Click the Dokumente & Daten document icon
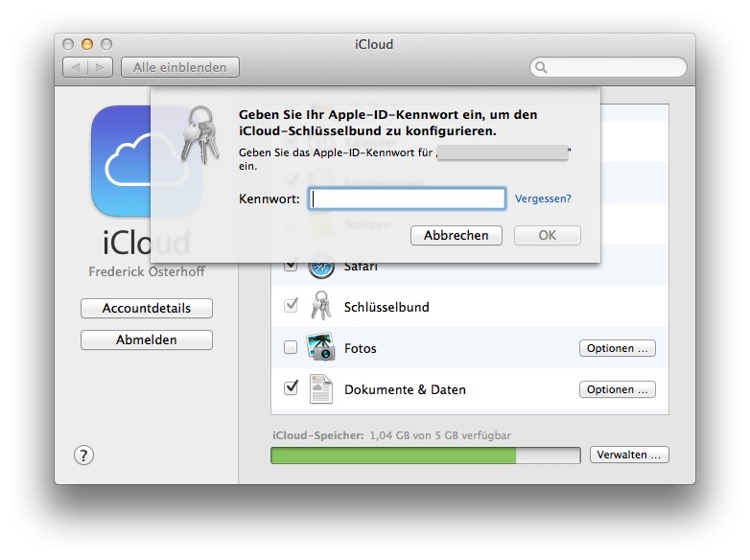Image resolution: width=750 pixels, height=560 pixels. [x=321, y=388]
